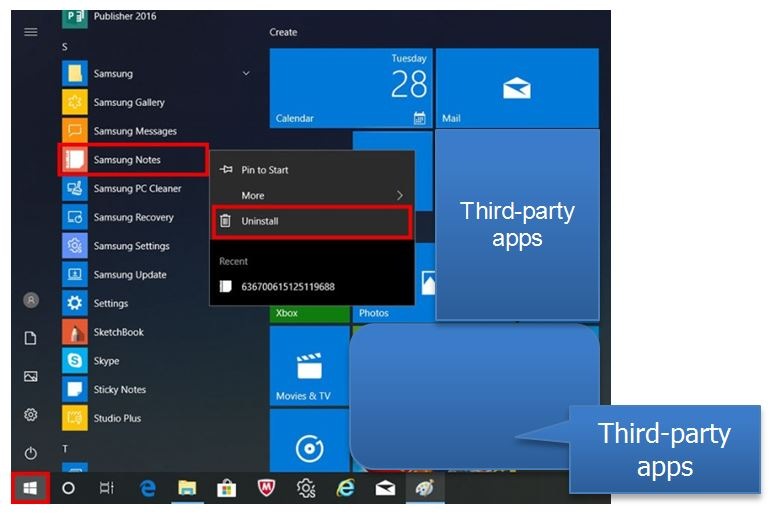Launch the Studio Plus icon
774x521 pixels.
coord(75,418)
